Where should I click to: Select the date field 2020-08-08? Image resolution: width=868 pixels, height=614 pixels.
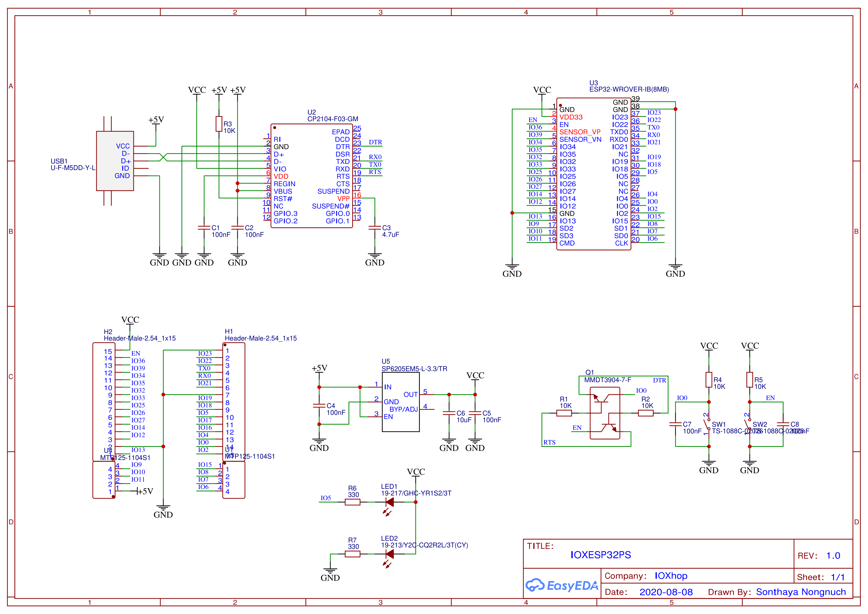point(666,592)
